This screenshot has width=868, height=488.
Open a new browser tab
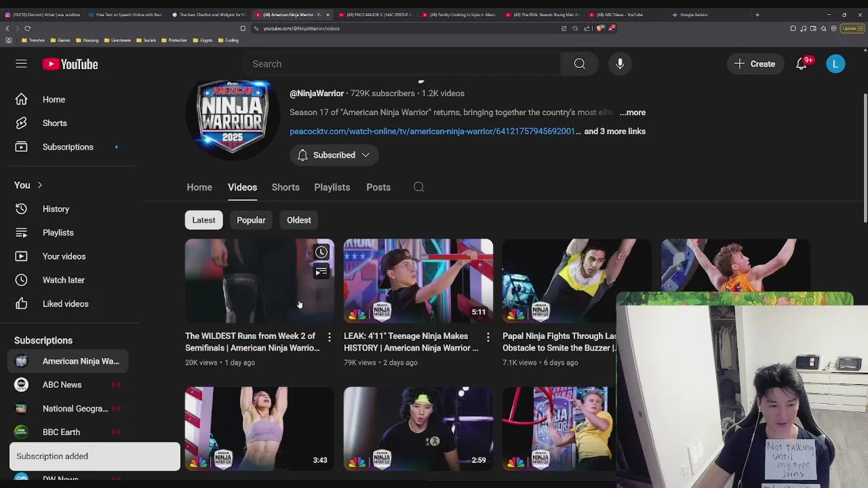pyautogui.click(x=757, y=14)
